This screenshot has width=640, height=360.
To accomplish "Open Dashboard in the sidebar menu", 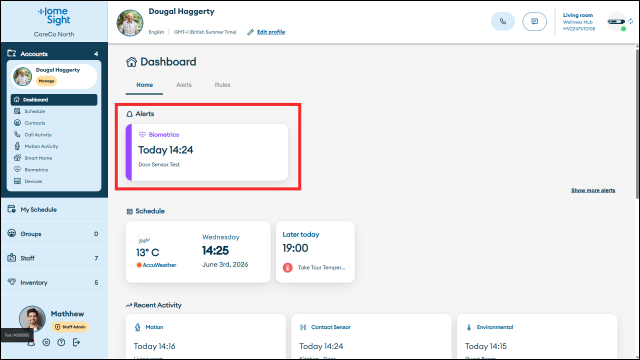I will tap(54, 100).
